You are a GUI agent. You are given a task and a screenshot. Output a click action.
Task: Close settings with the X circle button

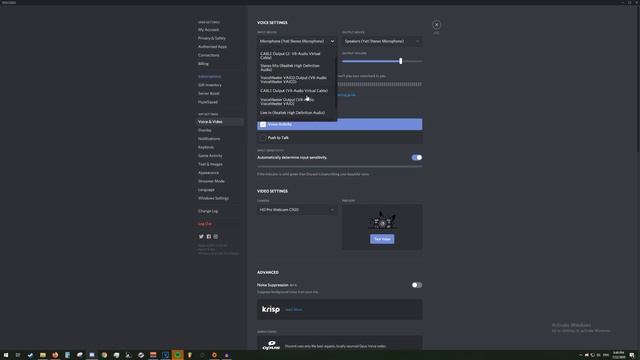(436, 25)
